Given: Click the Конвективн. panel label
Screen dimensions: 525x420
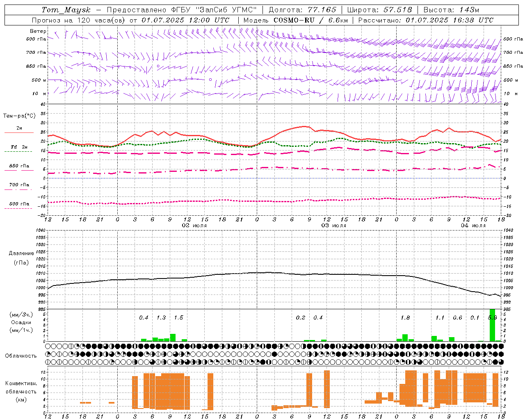Looking at the screenshot, I should pos(21,383).
